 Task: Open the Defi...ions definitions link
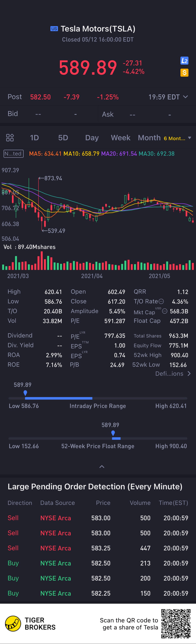[x=173, y=373]
